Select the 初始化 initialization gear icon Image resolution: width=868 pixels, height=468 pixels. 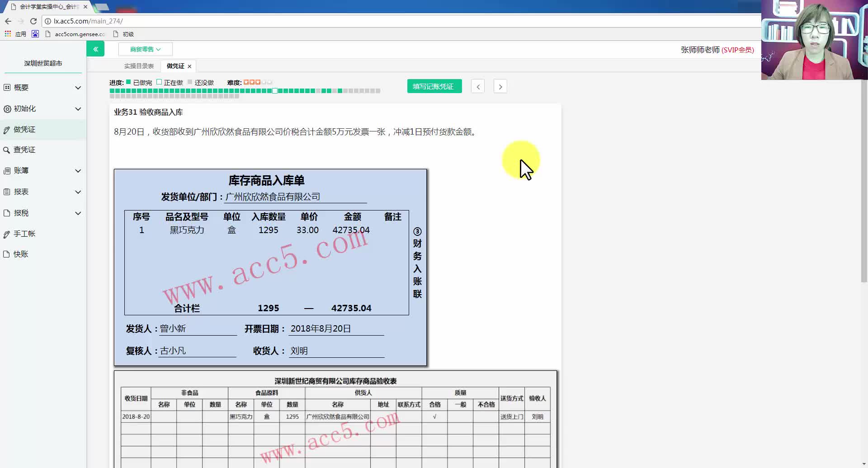click(x=6, y=108)
